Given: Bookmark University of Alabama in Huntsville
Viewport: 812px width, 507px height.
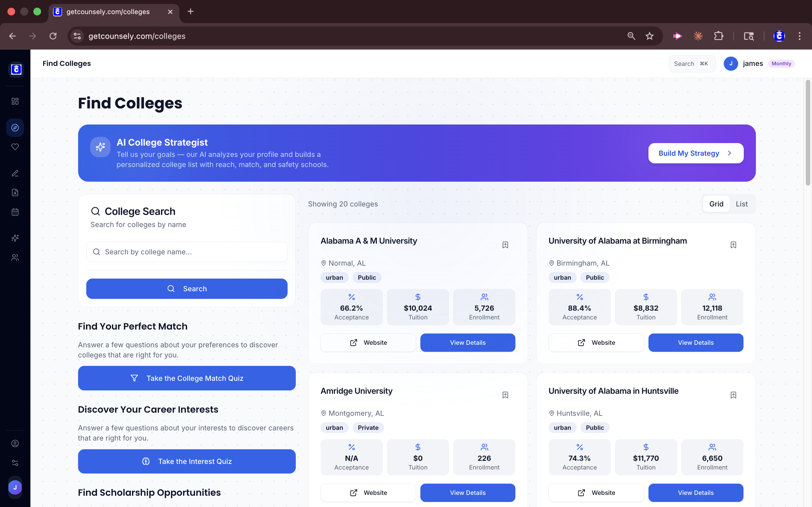Looking at the screenshot, I should point(734,395).
